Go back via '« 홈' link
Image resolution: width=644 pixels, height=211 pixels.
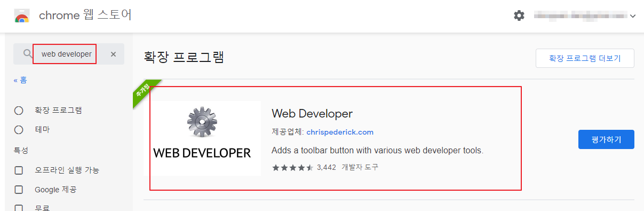pyautogui.click(x=20, y=80)
